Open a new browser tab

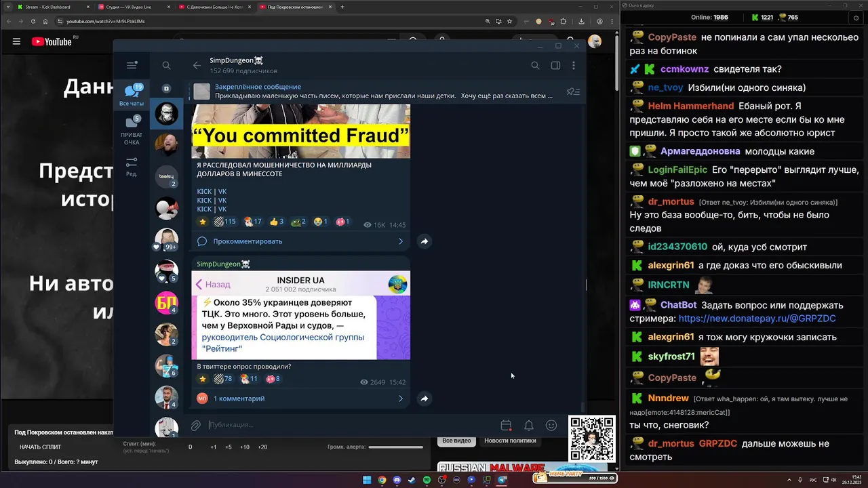click(342, 7)
